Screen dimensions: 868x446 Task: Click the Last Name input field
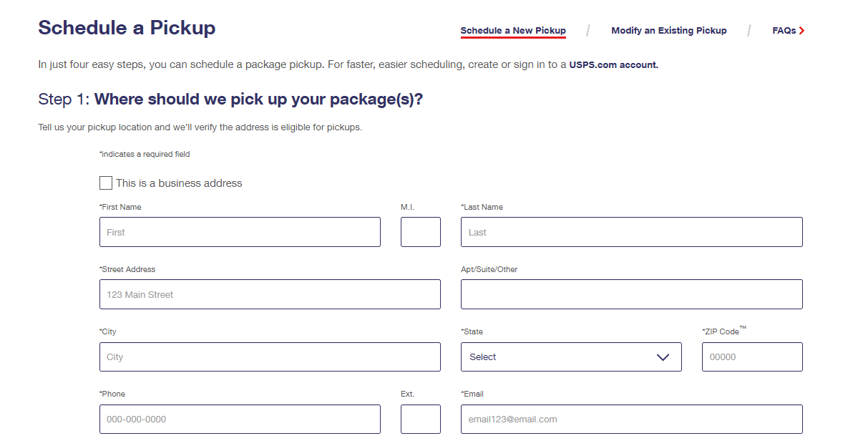tap(632, 232)
